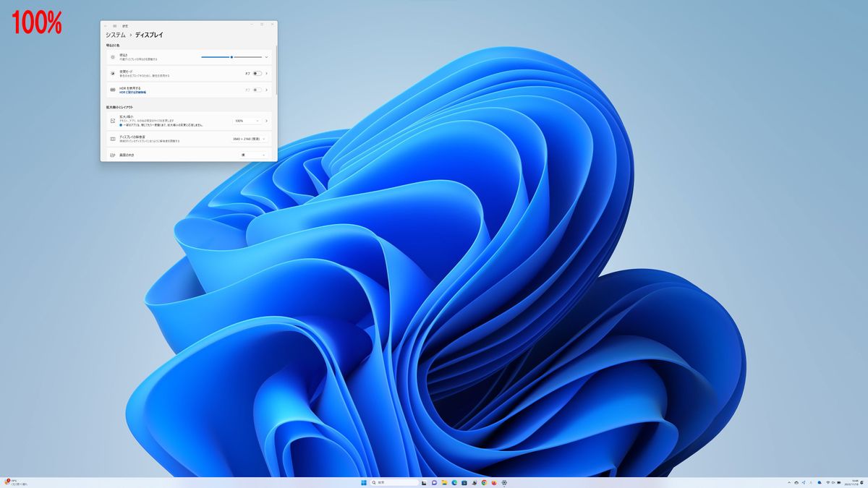The image size is (868, 488).
Task: Open the OneDrive cloud tray icon
Action: pyautogui.click(x=796, y=482)
